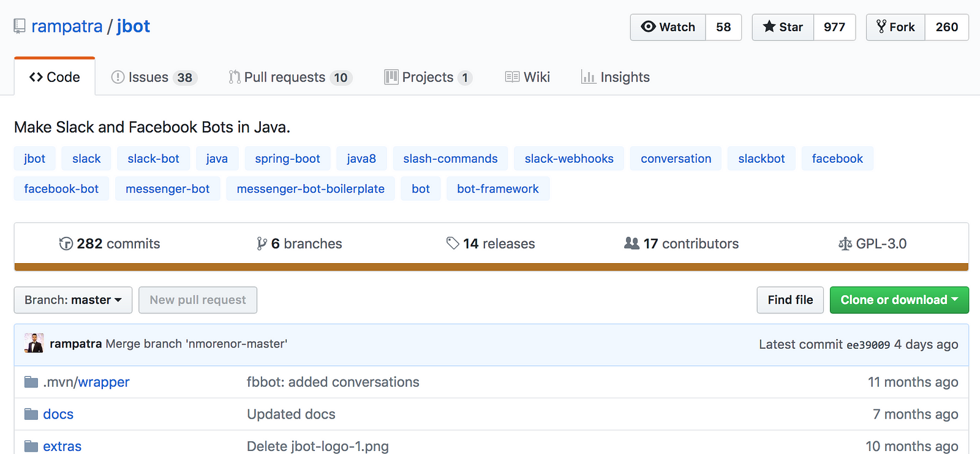Select the java8 topic tag
The width and height of the screenshot is (980, 454).
[x=361, y=158]
